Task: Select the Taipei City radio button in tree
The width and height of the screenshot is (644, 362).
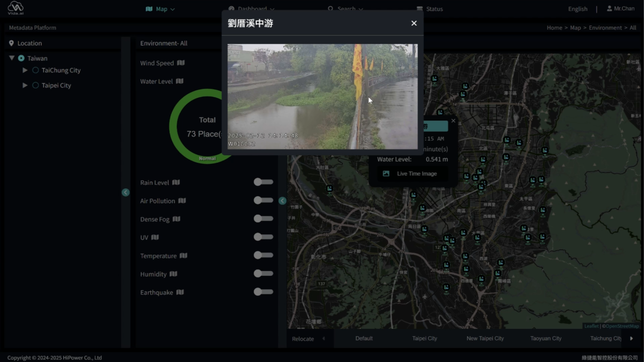Action: tap(36, 85)
